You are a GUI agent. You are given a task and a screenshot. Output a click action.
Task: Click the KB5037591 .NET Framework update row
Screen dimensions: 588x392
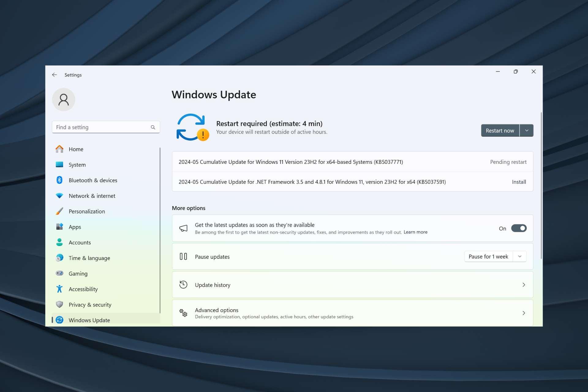(352, 182)
